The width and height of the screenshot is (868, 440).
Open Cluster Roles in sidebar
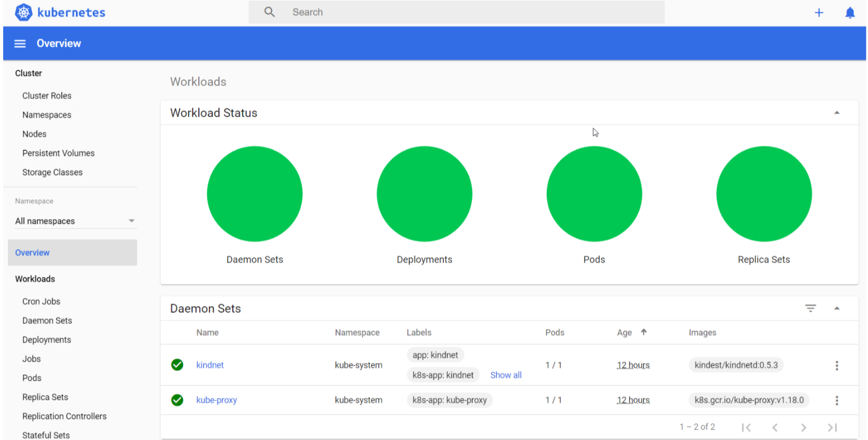(x=47, y=95)
